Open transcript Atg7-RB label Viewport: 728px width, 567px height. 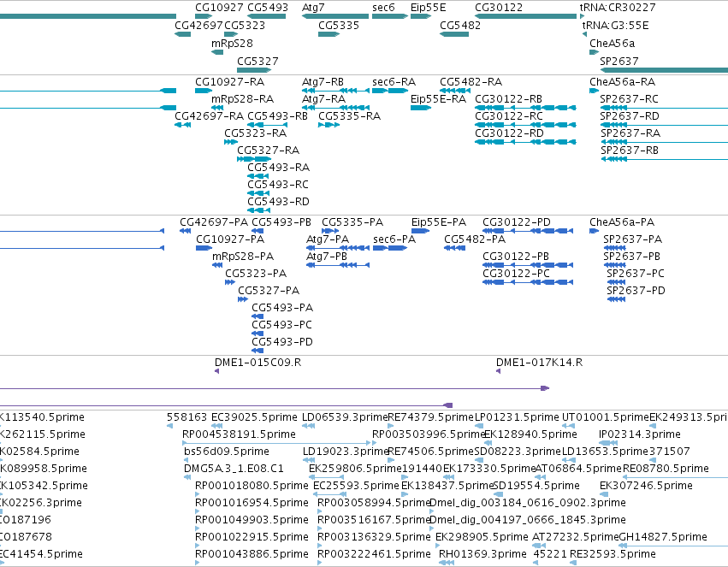coord(323,81)
